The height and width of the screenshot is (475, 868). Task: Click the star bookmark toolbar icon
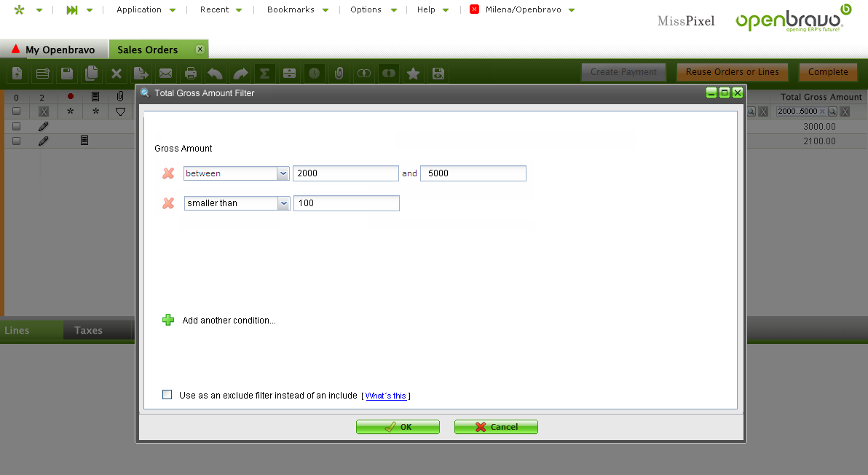413,73
